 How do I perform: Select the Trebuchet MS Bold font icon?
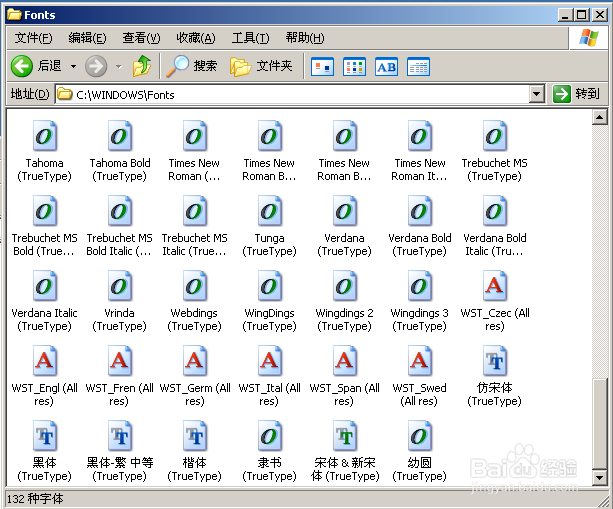(x=45, y=211)
